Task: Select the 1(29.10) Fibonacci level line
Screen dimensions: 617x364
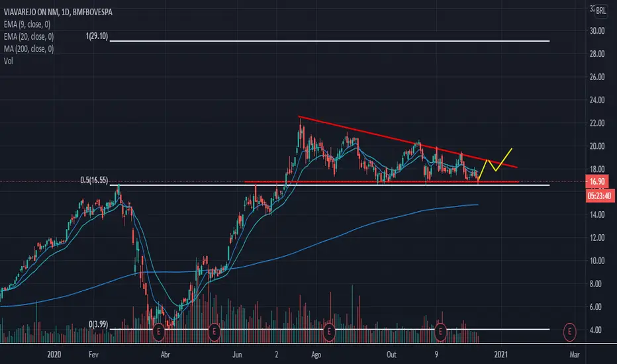Action: point(330,41)
